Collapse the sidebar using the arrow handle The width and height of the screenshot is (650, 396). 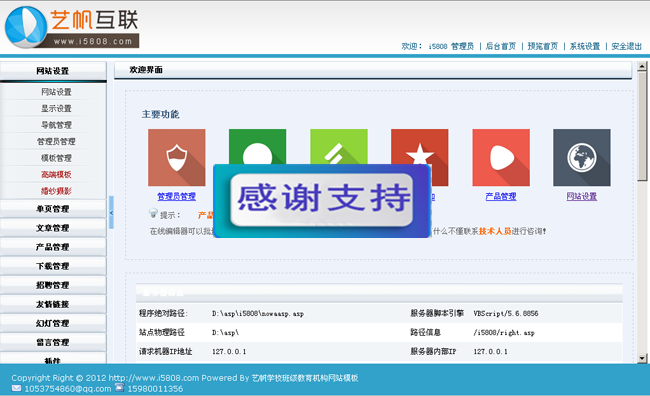tap(111, 212)
